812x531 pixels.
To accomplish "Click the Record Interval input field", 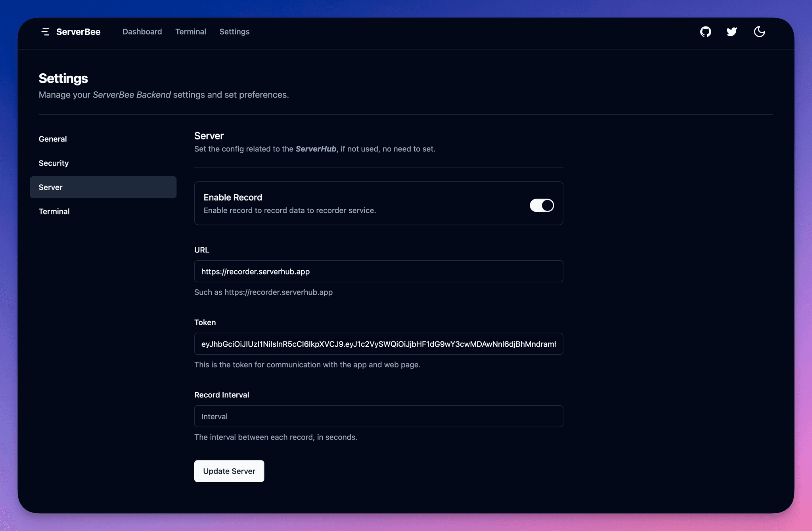I will pos(379,416).
